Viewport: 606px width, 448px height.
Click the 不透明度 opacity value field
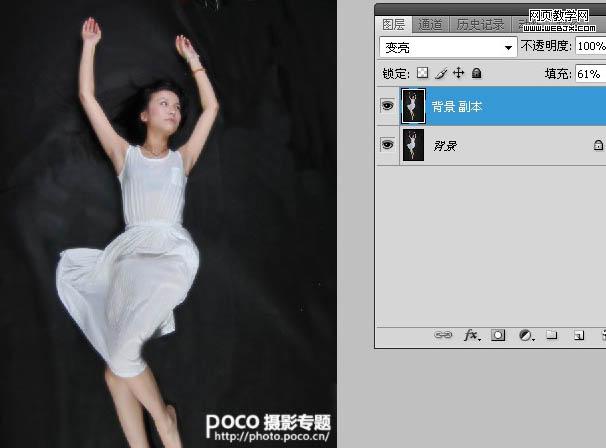point(591,46)
